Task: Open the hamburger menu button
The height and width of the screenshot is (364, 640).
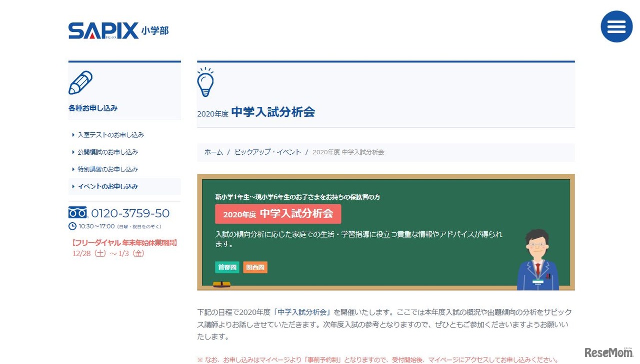Action: point(616,26)
